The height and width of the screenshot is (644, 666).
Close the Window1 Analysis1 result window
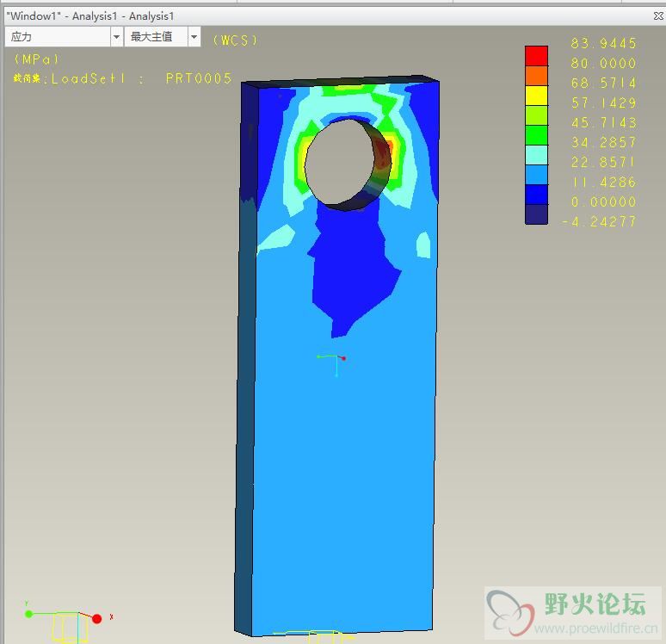coord(658,16)
